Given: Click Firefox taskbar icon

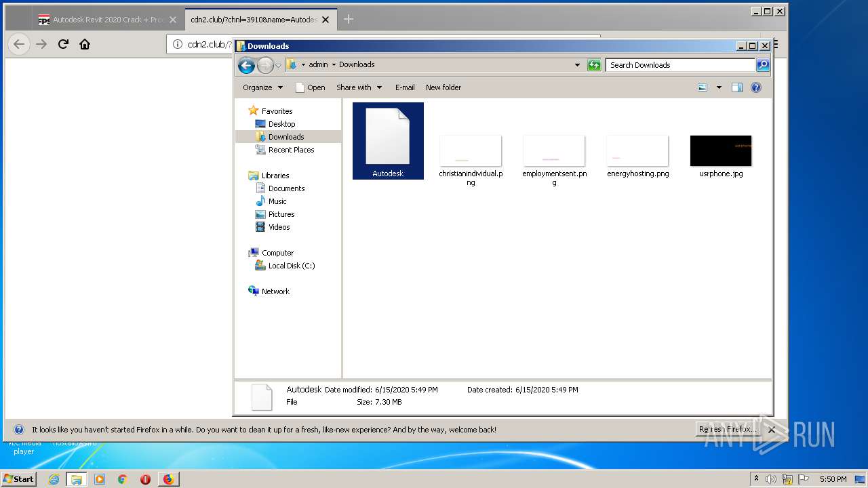Looking at the screenshot, I should [168, 479].
